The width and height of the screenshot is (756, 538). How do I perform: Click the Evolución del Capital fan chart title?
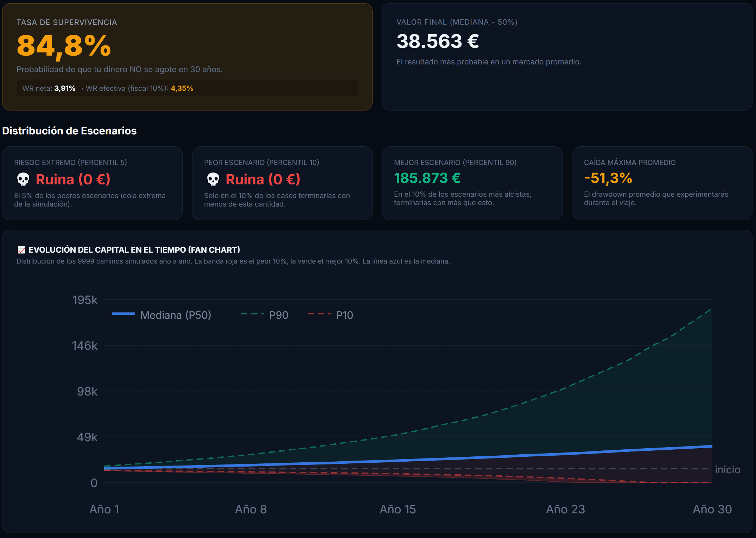pyautogui.click(x=134, y=250)
